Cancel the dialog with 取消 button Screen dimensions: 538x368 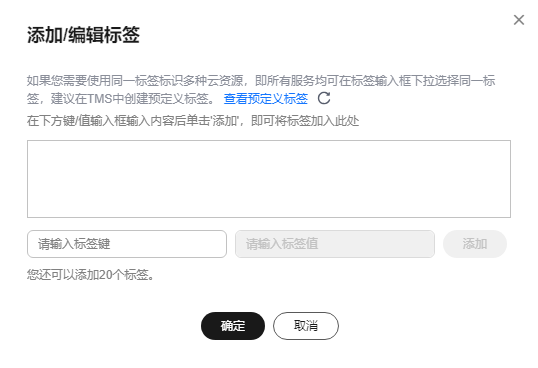[306, 326]
